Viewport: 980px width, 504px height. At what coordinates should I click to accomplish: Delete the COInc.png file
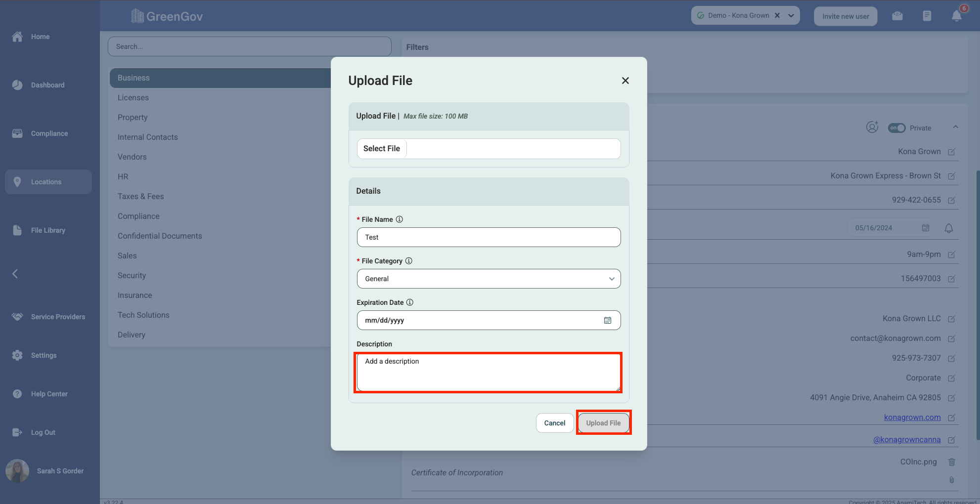tap(951, 462)
